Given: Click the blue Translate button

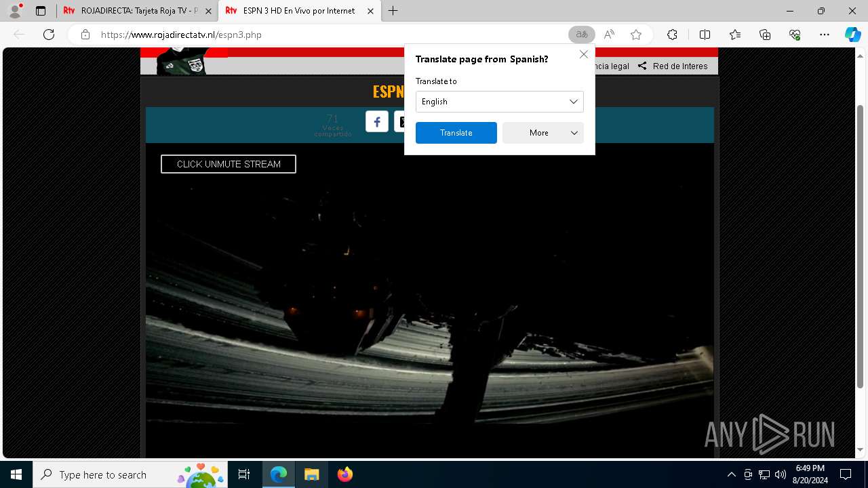Looking at the screenshot, I should 456,133.
